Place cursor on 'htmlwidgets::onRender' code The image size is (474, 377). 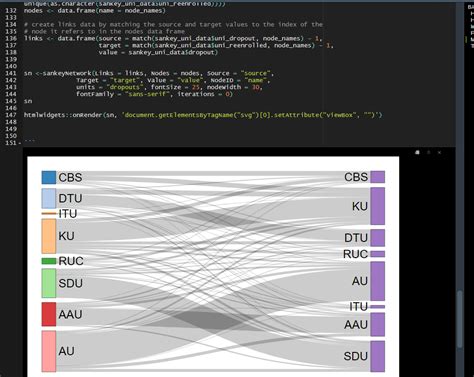coord(63,115)
